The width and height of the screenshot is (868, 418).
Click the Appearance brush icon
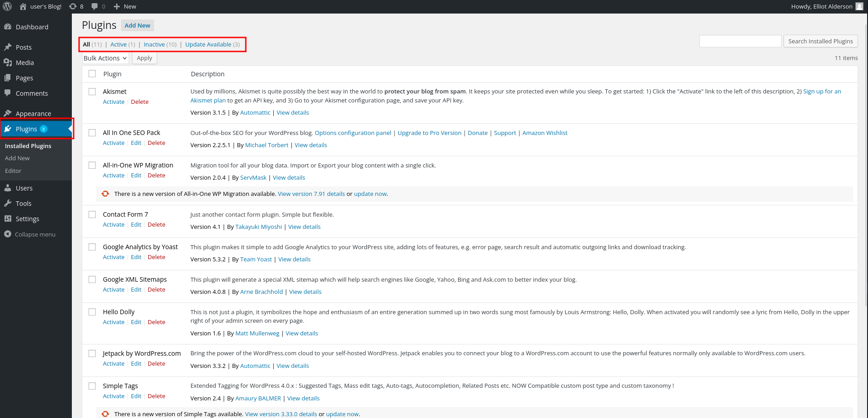[x=8, y=113]
